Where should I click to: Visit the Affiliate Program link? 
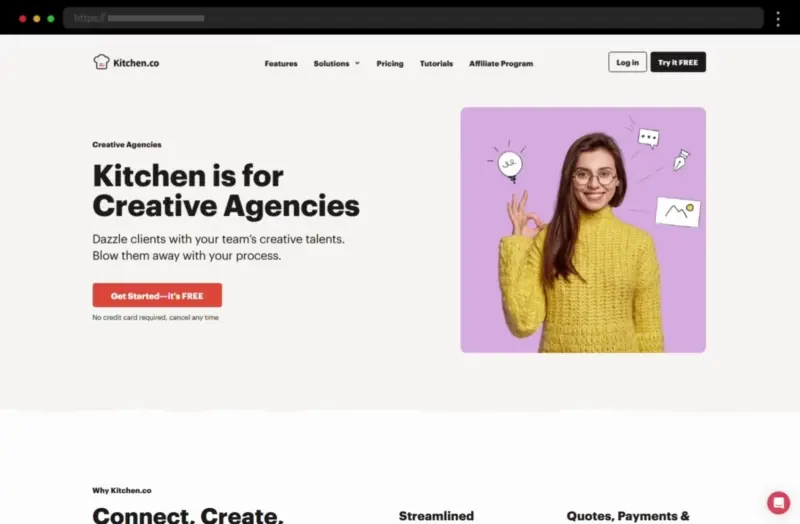click(501, 64)
